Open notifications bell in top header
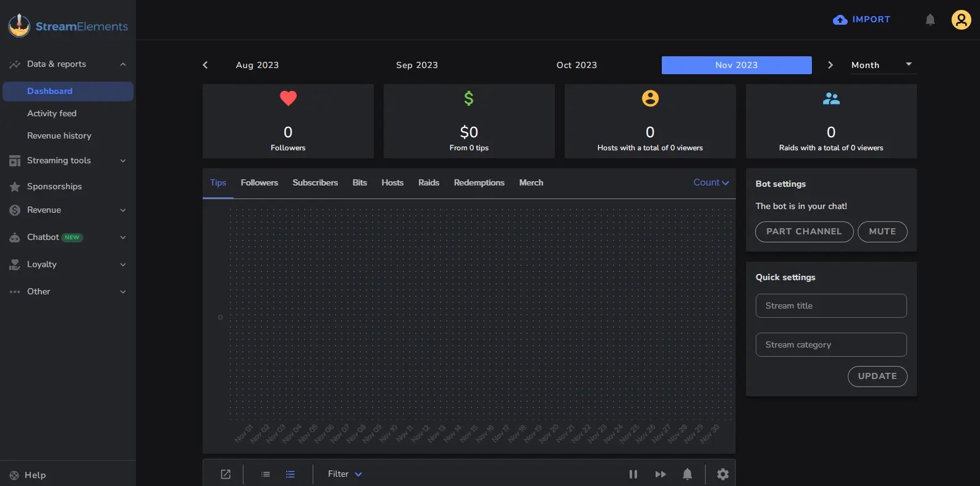Screen dimensions: 980x486 coord(930,20)
